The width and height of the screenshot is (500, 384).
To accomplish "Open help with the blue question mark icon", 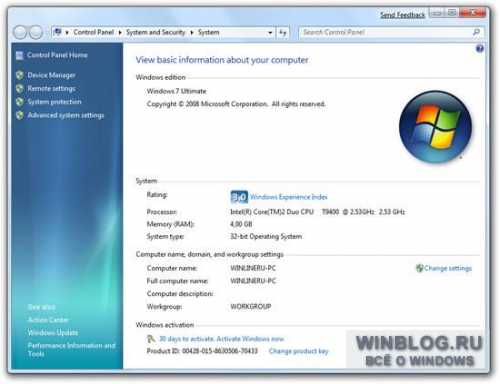I will [x=479, y=49].
